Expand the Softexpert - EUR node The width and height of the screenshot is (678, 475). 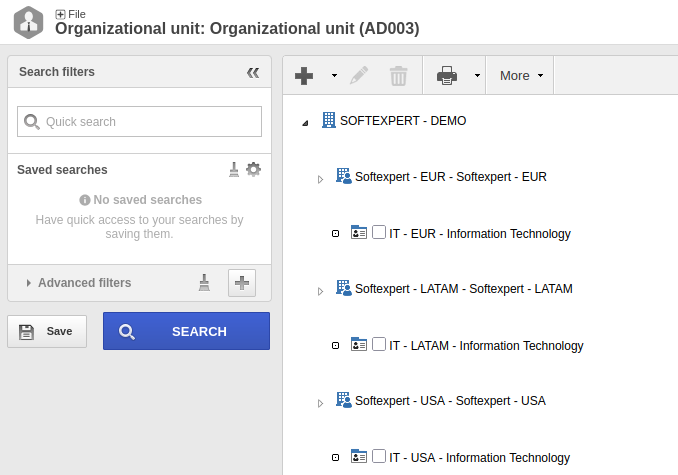pyautogui.click(x=320, y=179)
